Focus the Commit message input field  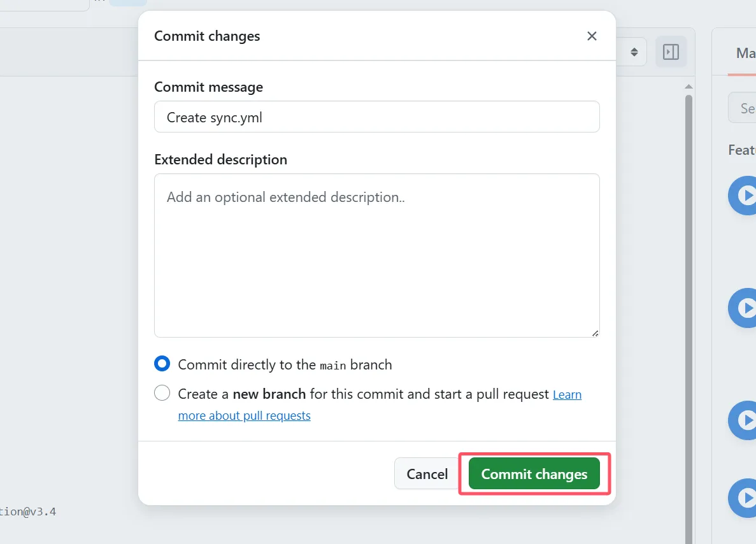tap(376, 117)
